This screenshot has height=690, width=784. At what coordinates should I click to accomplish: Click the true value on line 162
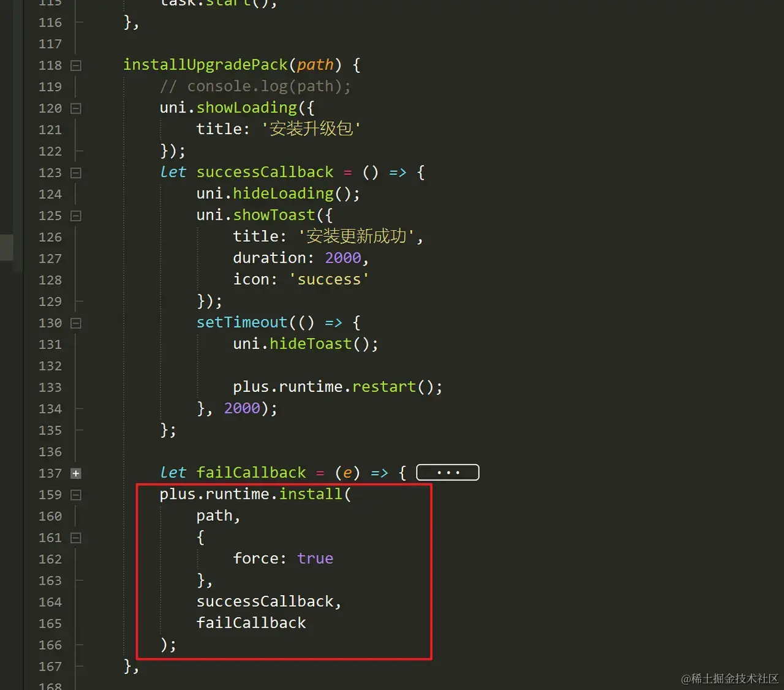(x=315, y=558)
